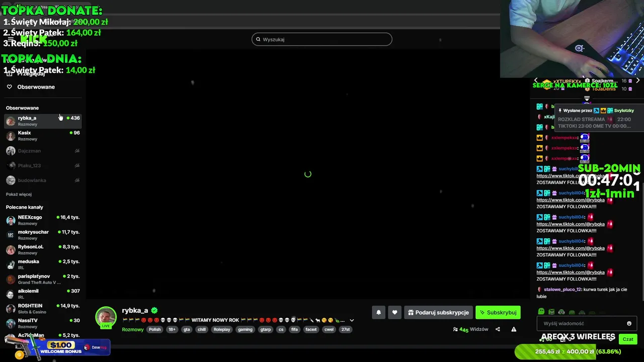The width and height of the screenshot is (644, 362).
Task: Click the report warning triangle icon
Action: [x=514, y=329]
